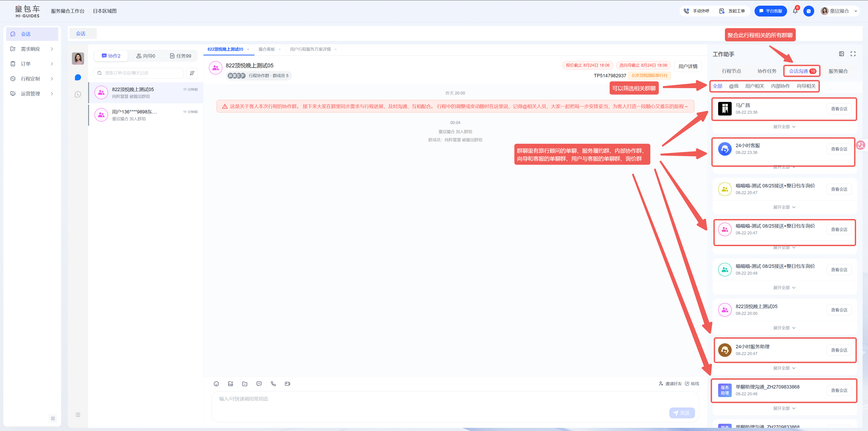
Task: Click 邀请好友 above the message box
Action: click(x=670, y=384)
